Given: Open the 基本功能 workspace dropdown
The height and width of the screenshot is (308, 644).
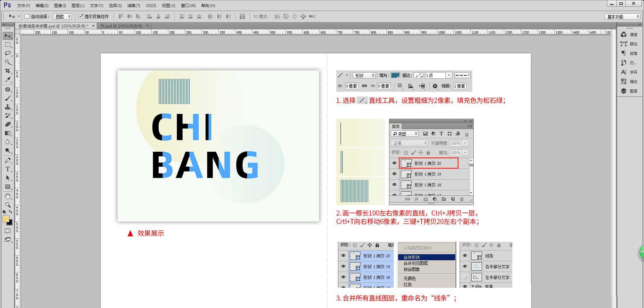Looking at the screenshot, I should (622, 16).
